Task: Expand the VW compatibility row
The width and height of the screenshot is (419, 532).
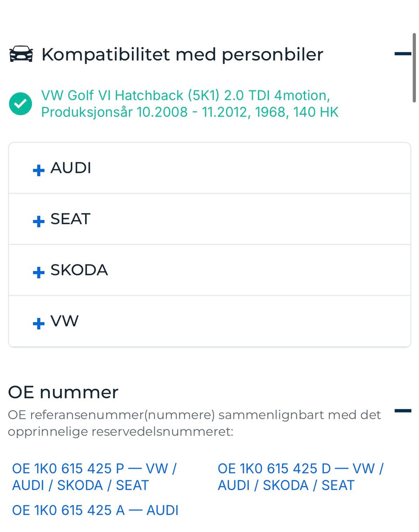Action: click(209, 321)
